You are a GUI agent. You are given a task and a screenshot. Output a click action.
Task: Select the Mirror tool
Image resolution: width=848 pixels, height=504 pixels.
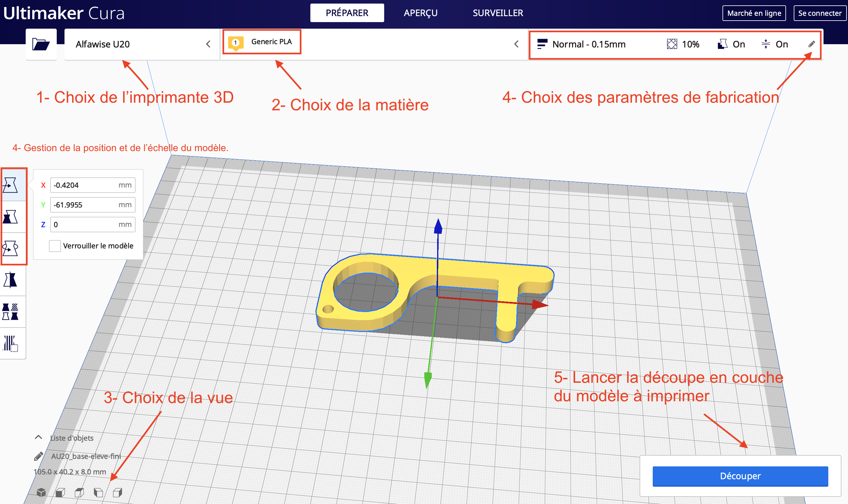[x=10, y=280]
